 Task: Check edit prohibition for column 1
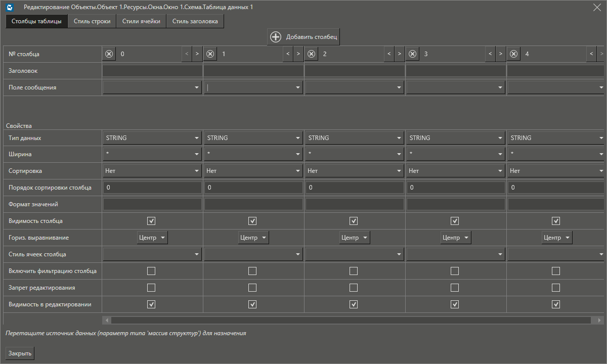(252, 288)
